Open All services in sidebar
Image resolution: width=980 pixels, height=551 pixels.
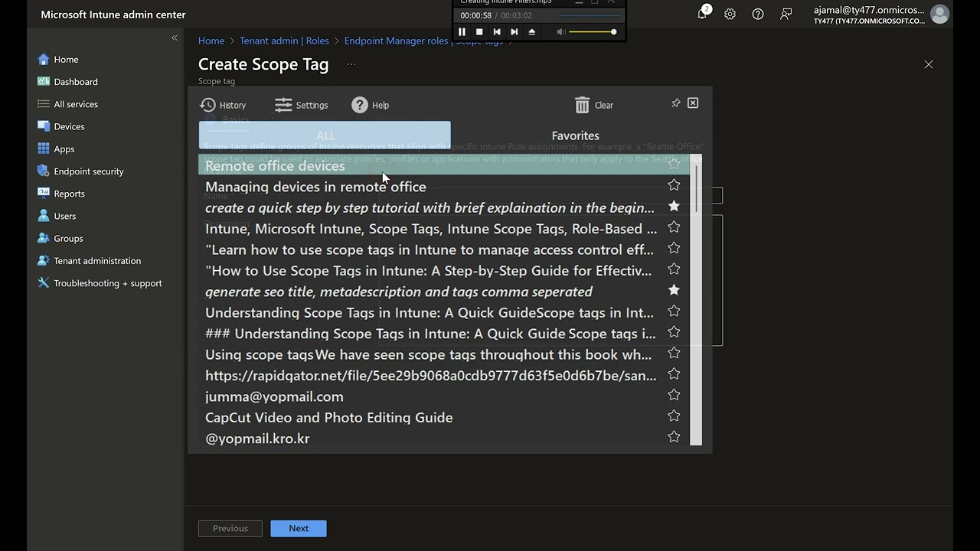[67, 104]
